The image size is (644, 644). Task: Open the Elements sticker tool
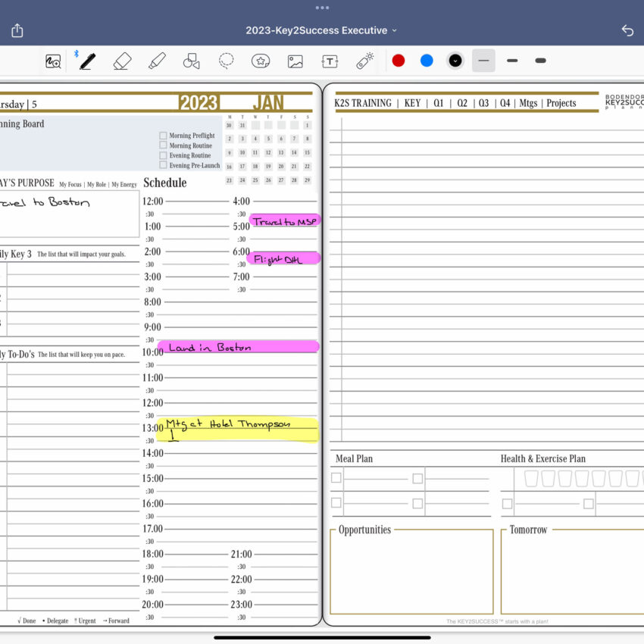coord(261,61)
